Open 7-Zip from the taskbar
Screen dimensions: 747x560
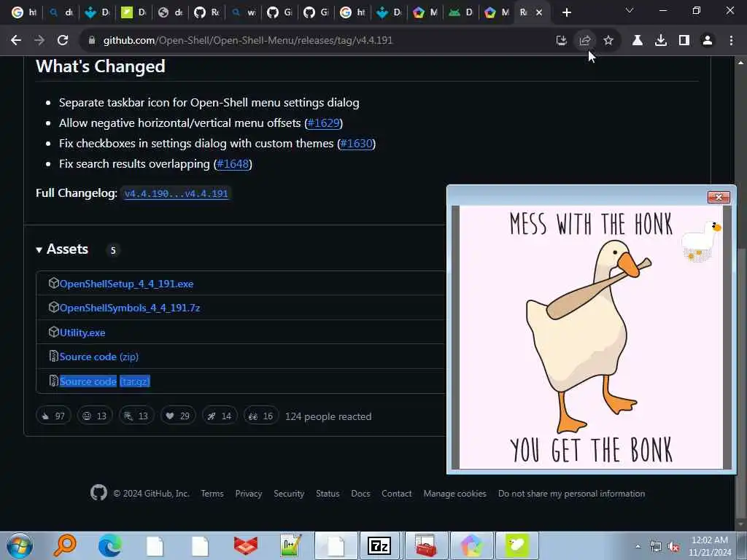(379, 545)
